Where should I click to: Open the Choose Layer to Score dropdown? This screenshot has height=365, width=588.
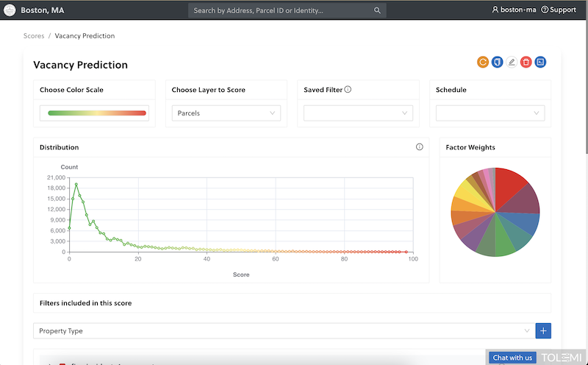coord(226,113)
